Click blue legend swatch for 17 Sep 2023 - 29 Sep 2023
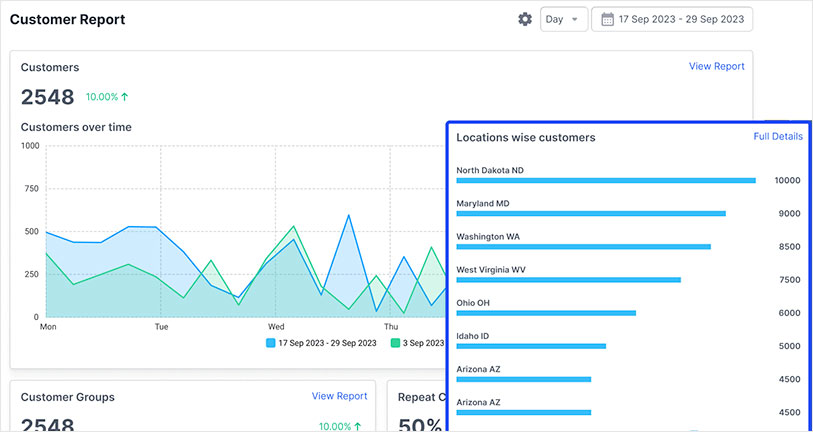 271,343
